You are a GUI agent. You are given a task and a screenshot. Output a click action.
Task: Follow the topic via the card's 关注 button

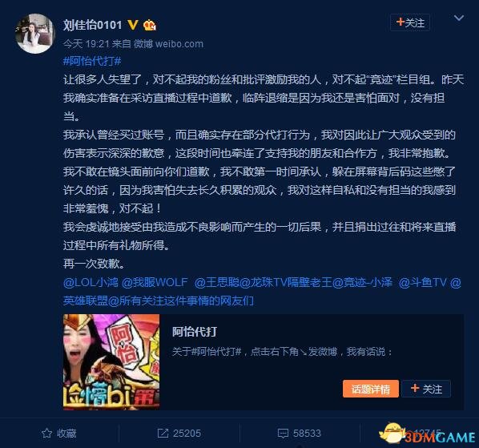[x=426, y=389]
